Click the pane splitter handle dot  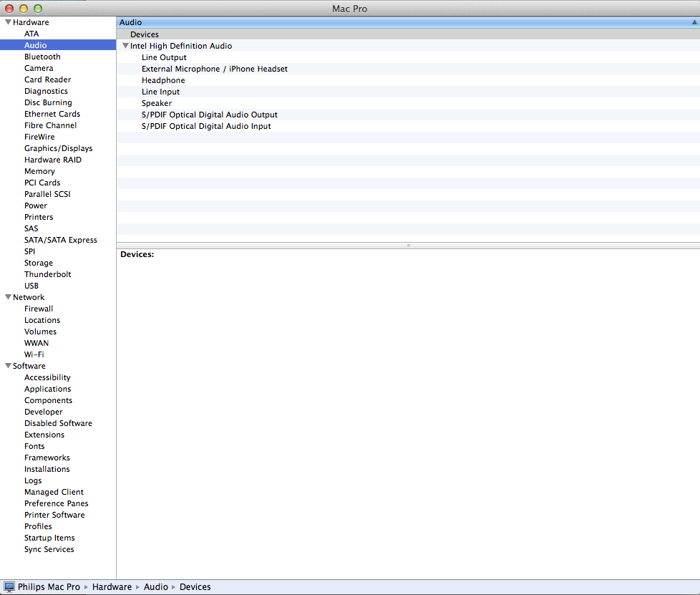tap(408, 246)
